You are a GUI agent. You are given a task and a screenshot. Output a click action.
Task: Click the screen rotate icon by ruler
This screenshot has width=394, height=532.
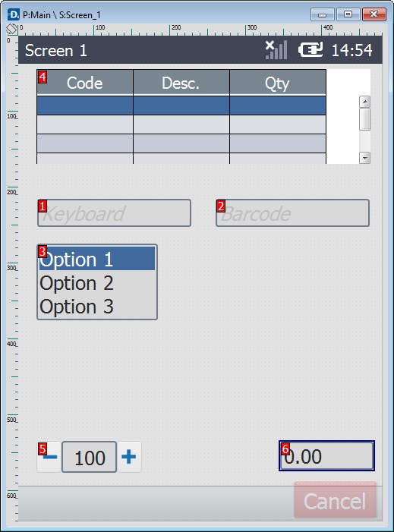coord(11,29)
